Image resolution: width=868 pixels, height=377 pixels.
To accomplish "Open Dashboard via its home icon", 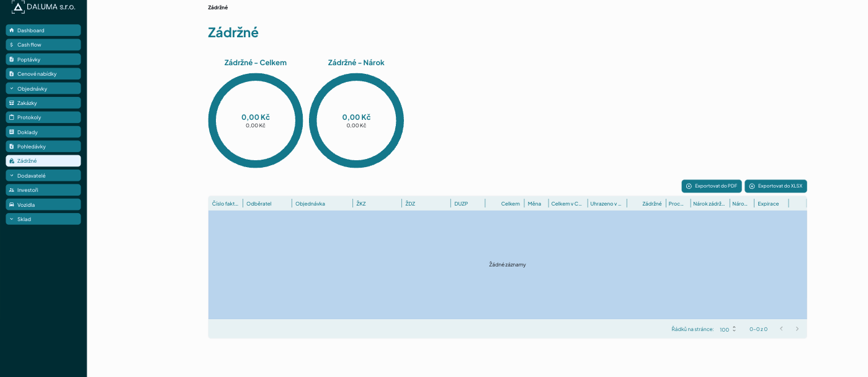I will pos(12,30).
